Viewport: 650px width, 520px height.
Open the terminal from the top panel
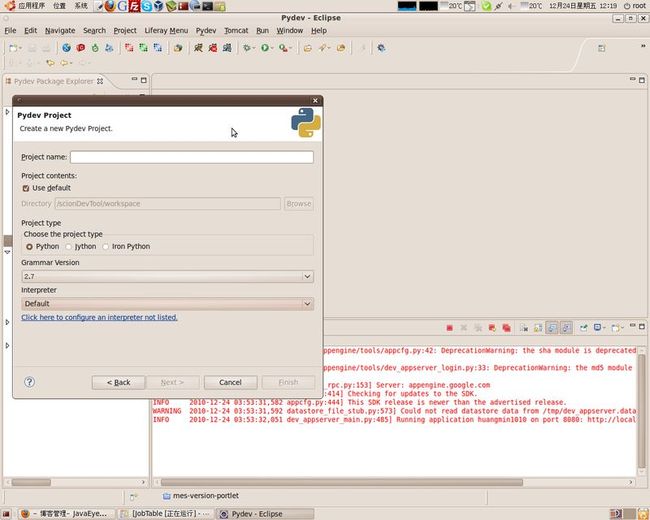207,6
